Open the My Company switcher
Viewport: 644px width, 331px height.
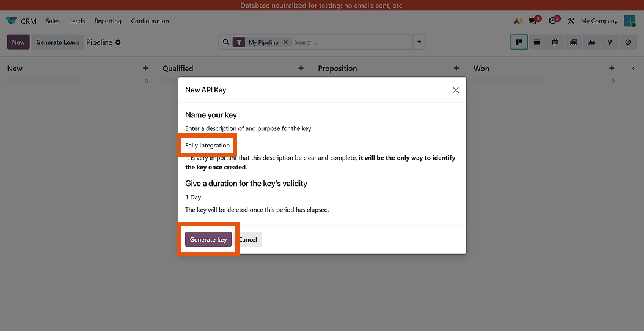[x=599, y=21]
